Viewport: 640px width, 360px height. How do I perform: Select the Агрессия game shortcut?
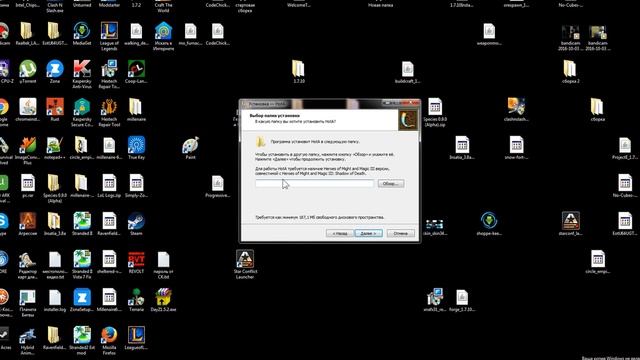[28, 224]
